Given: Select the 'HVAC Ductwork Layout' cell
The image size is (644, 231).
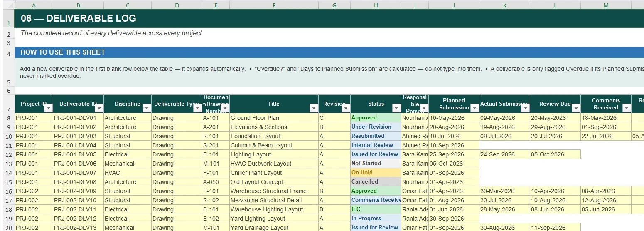Looking at the screenshot, I should tap(274, 164).
